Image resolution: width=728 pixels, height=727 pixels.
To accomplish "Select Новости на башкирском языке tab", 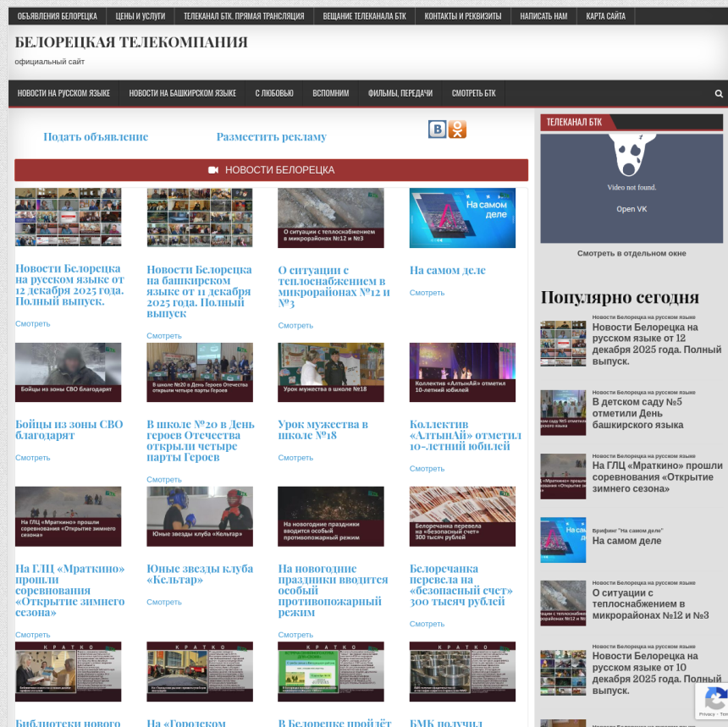I will point(183,93).
